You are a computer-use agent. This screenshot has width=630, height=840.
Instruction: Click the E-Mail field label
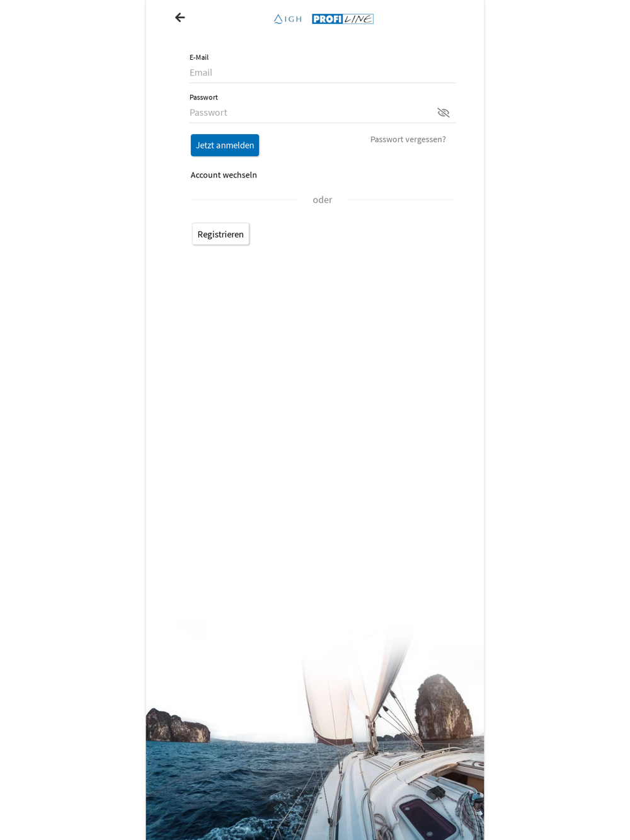click(199, 57)
